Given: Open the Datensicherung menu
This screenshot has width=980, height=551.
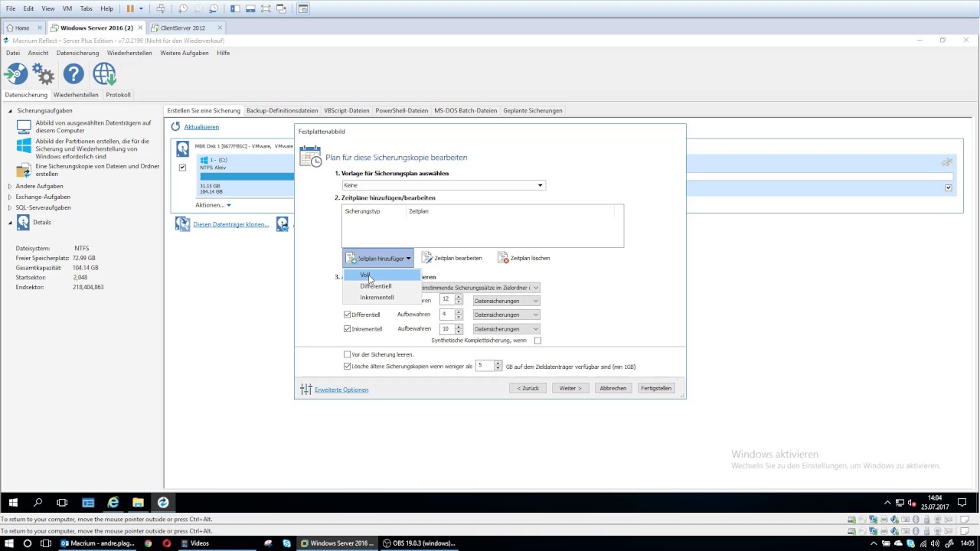Looking at the screenshot, I should click(77, 53).
